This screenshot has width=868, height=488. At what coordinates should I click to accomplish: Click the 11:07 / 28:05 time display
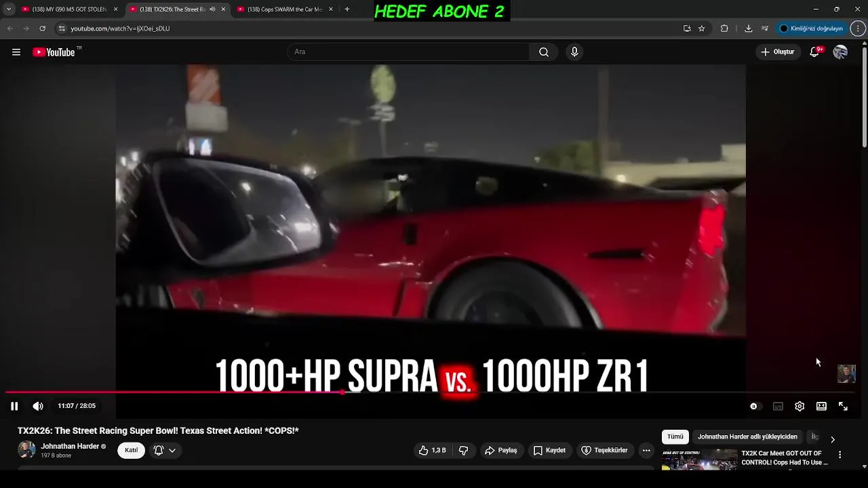point(77,406)
